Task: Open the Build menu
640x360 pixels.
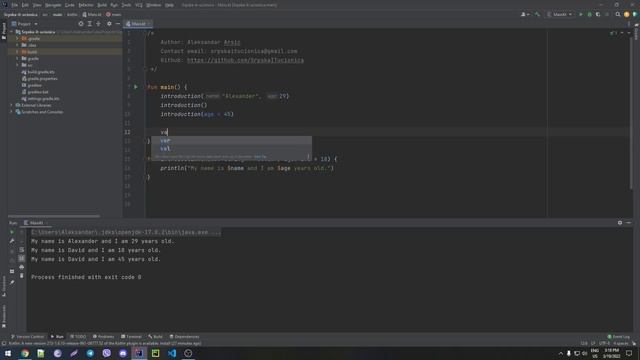Action: pyautogui.click(x=102, y=5)
